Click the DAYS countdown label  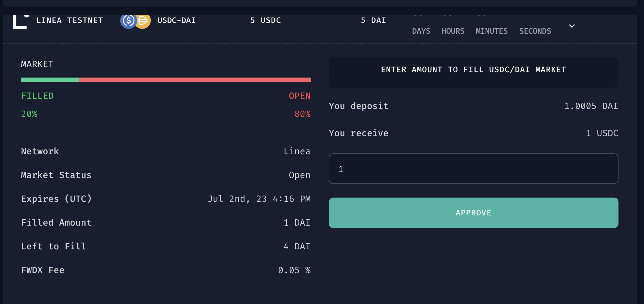click(x=421, y=31)
